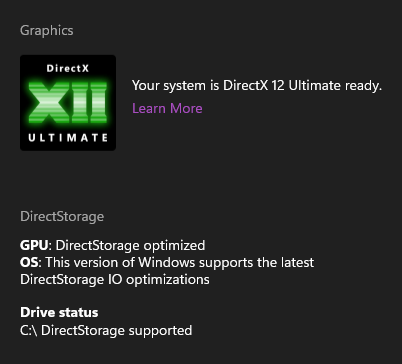The image size is (402, 364).
Task: Click the bold OS label
Action: click(29, 262)
